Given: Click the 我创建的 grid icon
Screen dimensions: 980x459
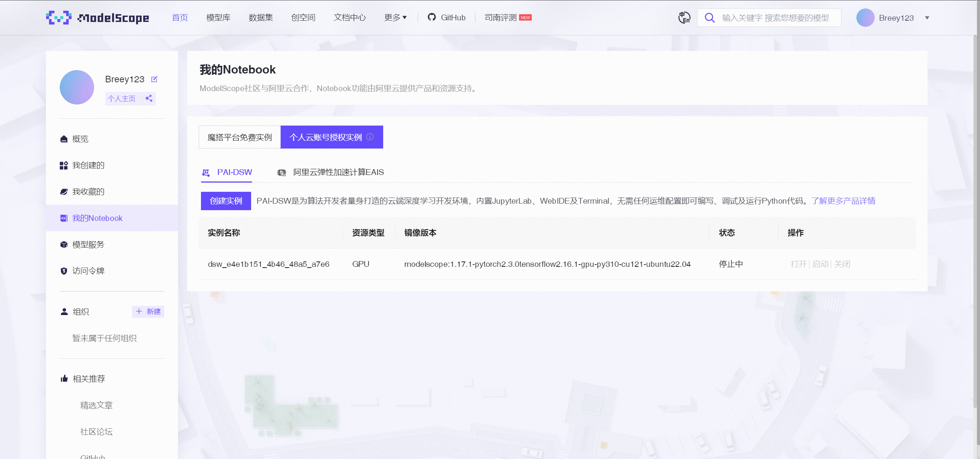Looking at the screenshot, I should pyautogui.click(x=64, y=165).
